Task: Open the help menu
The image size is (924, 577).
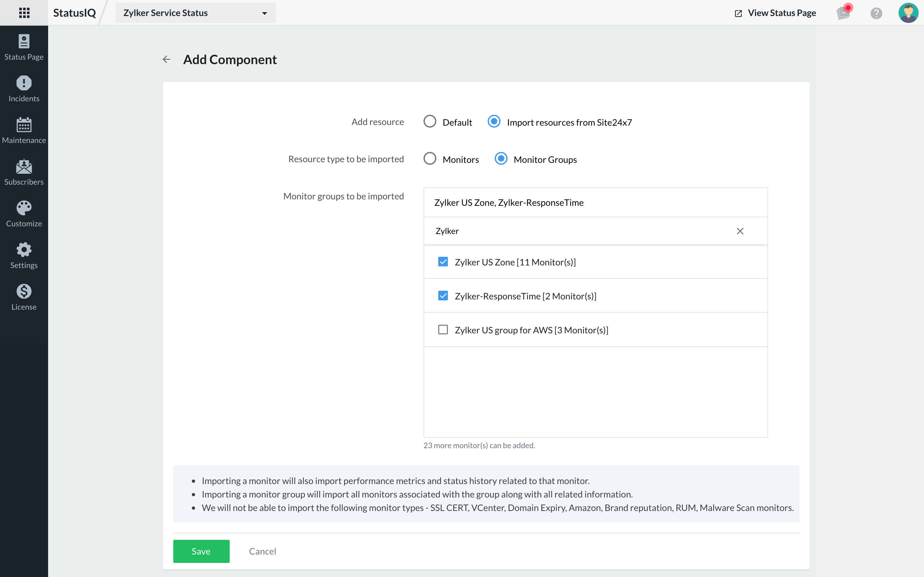Action: [876, 13]
